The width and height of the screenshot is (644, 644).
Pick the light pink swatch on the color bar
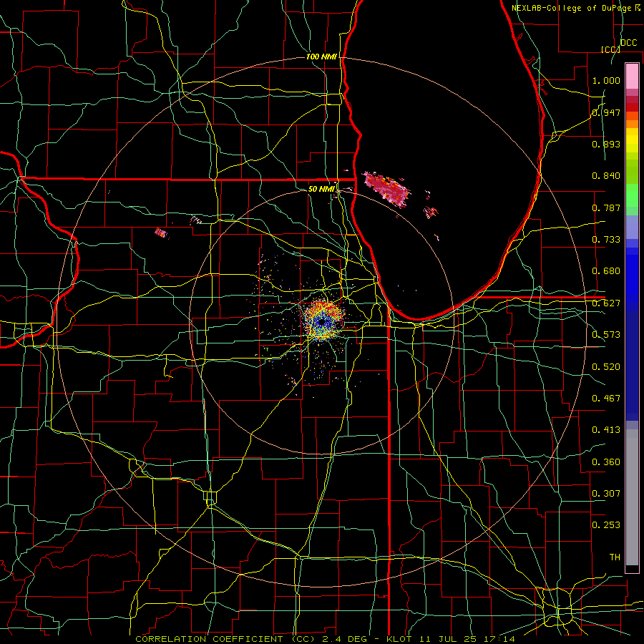pos(632,76)
